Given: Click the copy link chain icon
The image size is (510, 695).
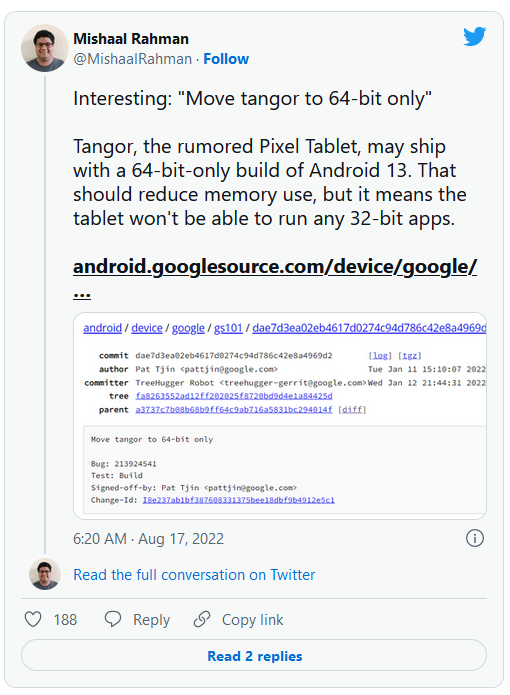Looking at the screenshot, I should point(202,619).
